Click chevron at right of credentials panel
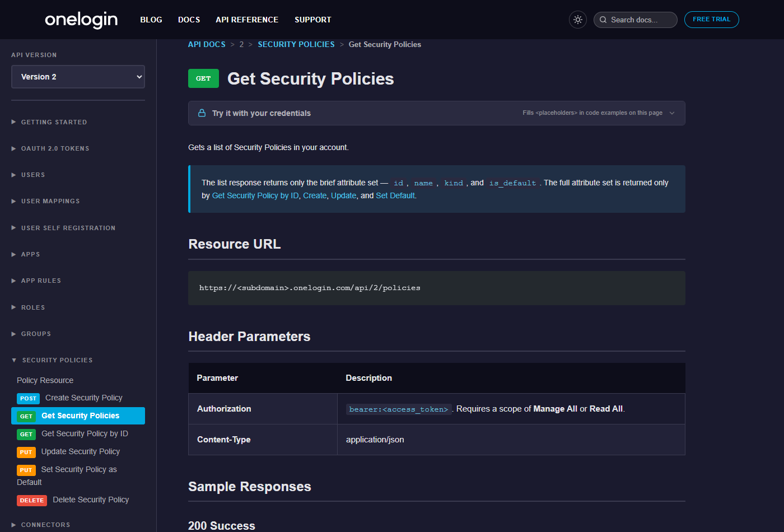 tap(672, 113)
